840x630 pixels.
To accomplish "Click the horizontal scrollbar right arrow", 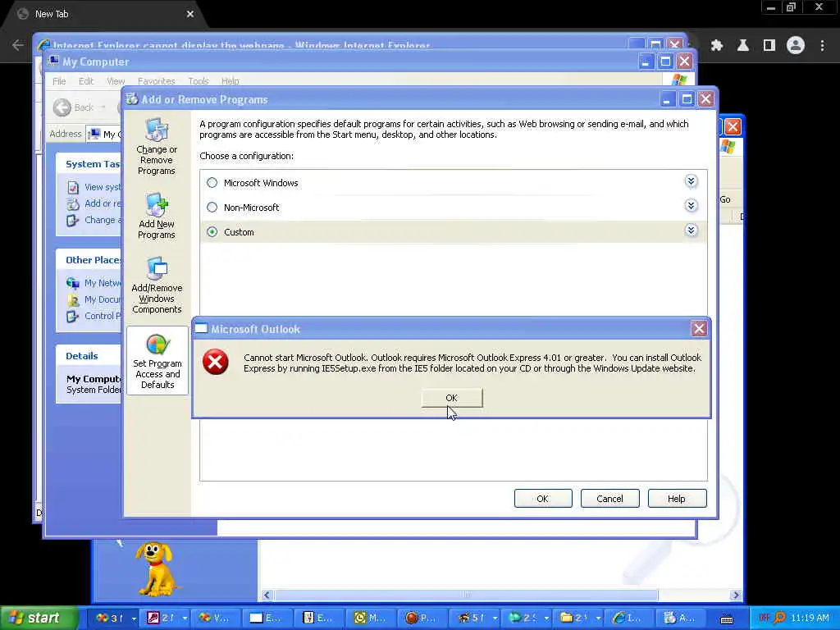I will (736, 595).
